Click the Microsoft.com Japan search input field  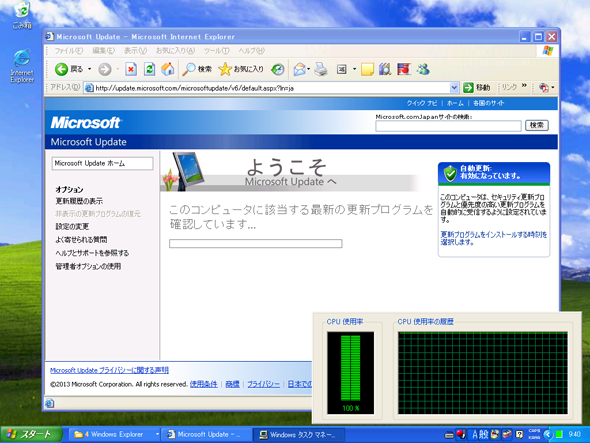coord(448,126)
